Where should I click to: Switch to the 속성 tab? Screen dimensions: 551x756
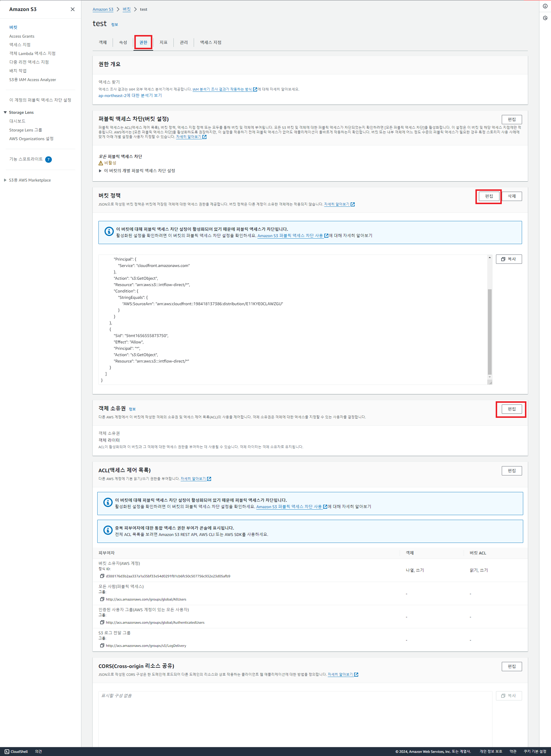point(123,42)
